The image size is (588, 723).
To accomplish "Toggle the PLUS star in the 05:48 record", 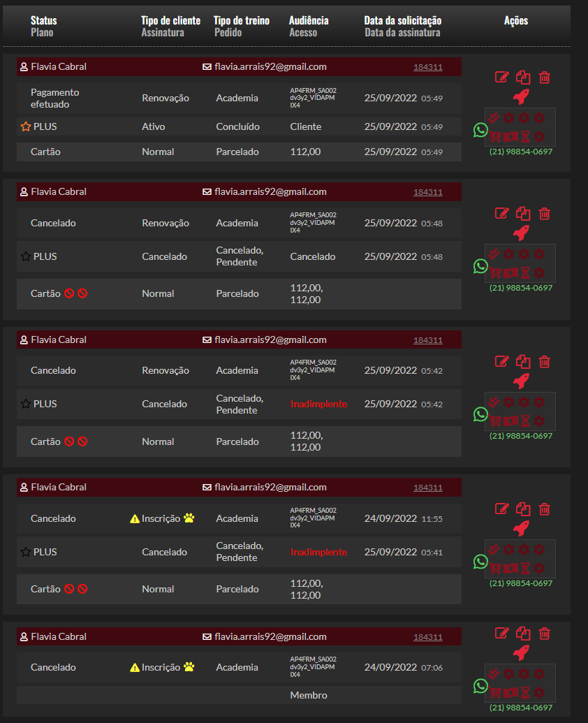I will click(26, 256).
